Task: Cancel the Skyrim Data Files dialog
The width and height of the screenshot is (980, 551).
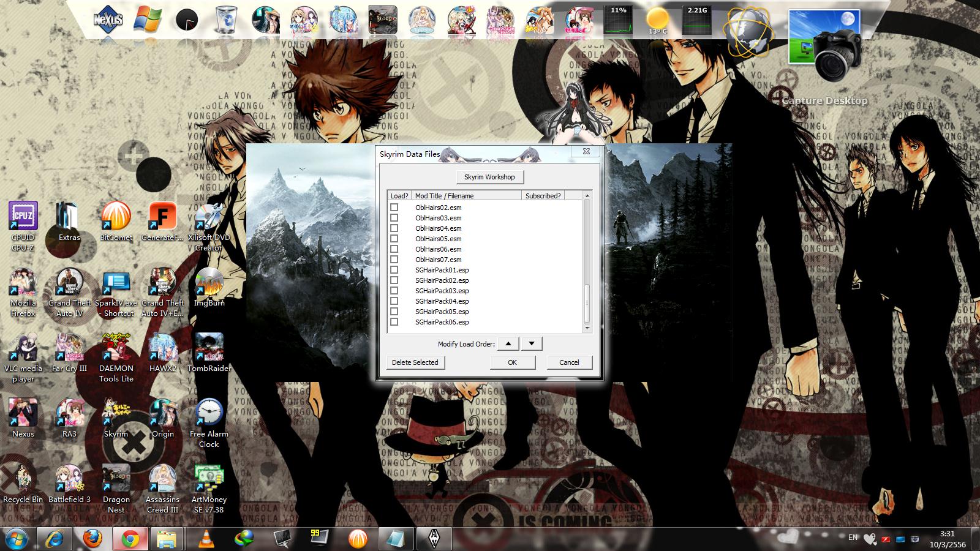Action: [x=569, y=362]
